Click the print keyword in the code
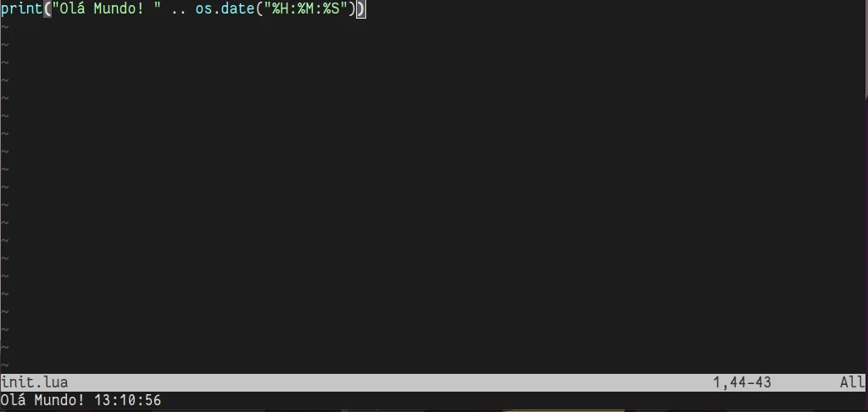This screenshot has width=868, height=412. click(x=22, y=9)
